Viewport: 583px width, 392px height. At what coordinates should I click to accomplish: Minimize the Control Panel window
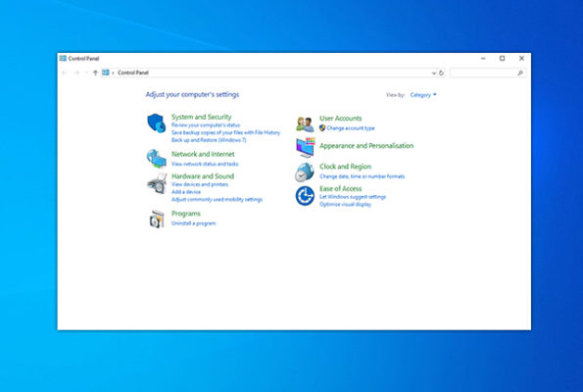pyautogui.click(x=483, y=59)
